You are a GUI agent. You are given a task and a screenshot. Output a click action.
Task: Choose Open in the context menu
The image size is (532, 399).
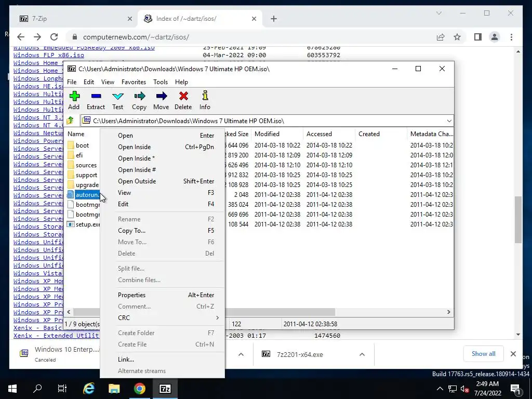pos(163,136)
